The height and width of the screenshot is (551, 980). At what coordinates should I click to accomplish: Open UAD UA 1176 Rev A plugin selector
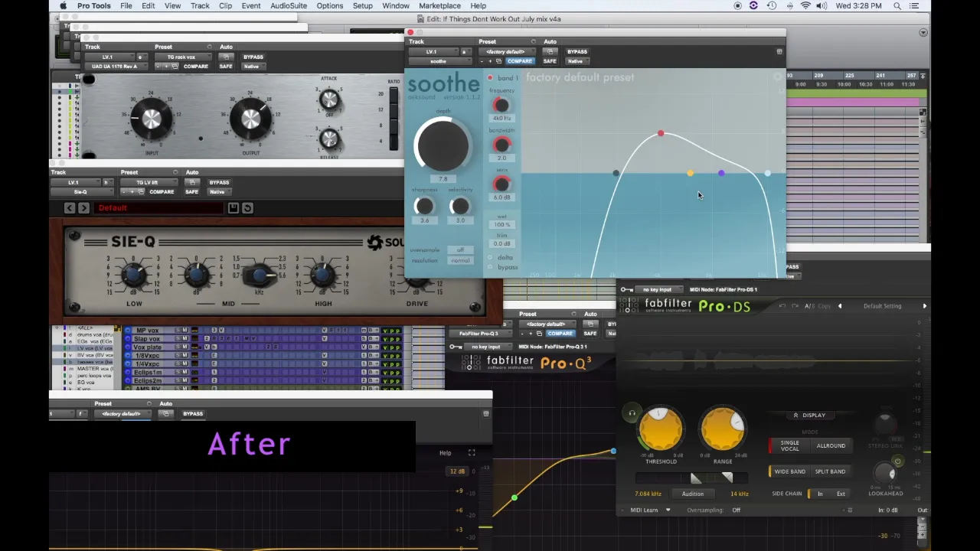(x=115, y=67)
